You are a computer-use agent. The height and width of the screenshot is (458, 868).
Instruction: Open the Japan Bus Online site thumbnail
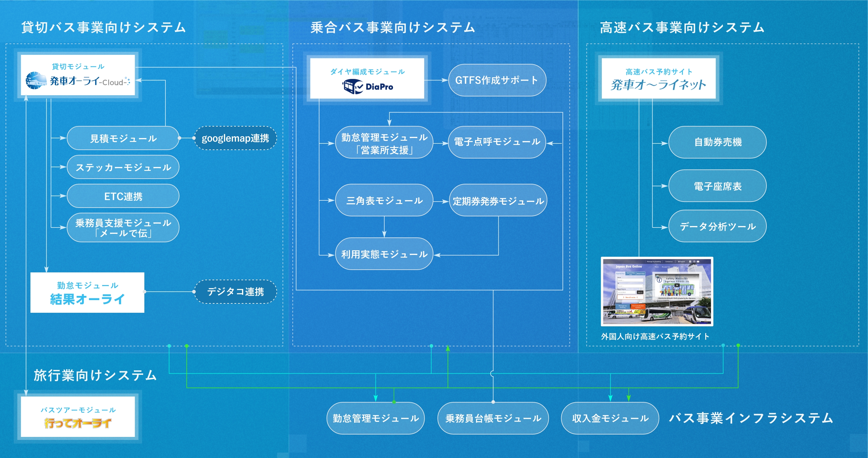[x=657, y=292]
